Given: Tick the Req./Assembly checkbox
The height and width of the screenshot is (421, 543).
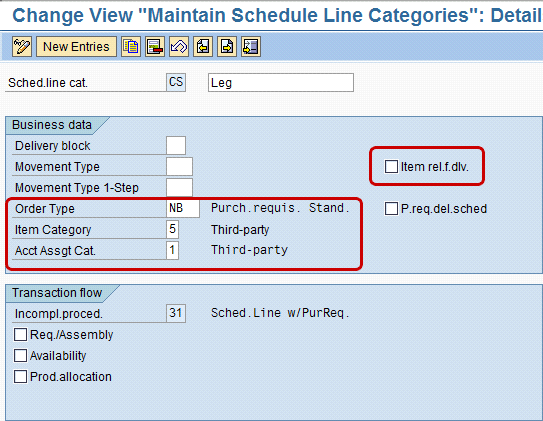Looking at the screenshot, I should pyautogui.click(x=20, y=335).
